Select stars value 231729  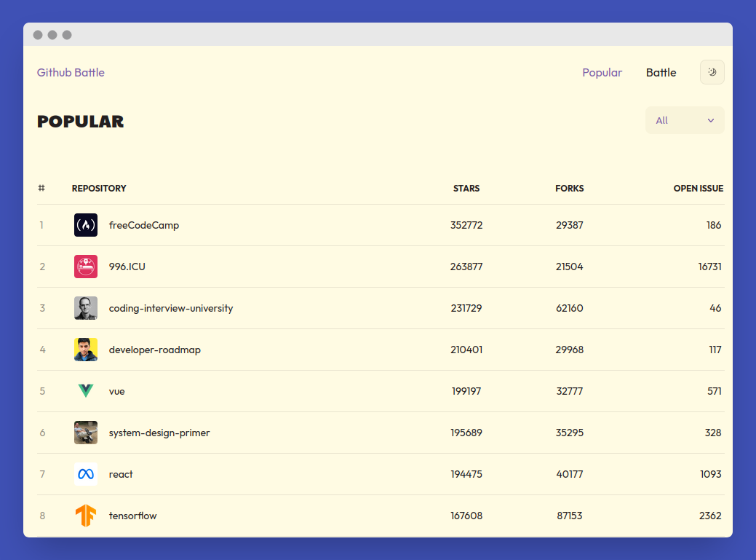click(x=466, y=308)
